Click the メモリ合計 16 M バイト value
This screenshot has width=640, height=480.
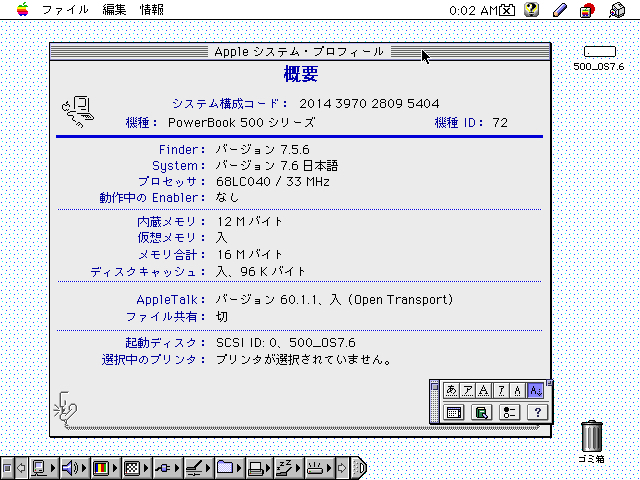249,255
